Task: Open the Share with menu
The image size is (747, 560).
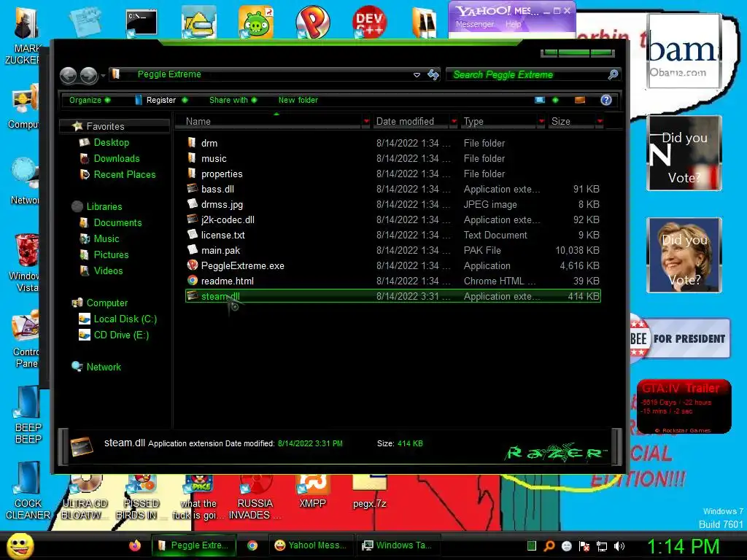Action: pos(233,100)
